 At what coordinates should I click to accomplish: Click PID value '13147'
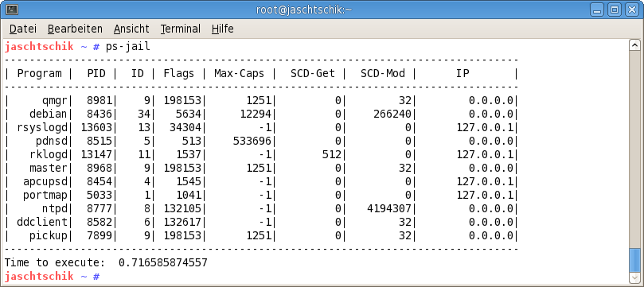(96, 155)
